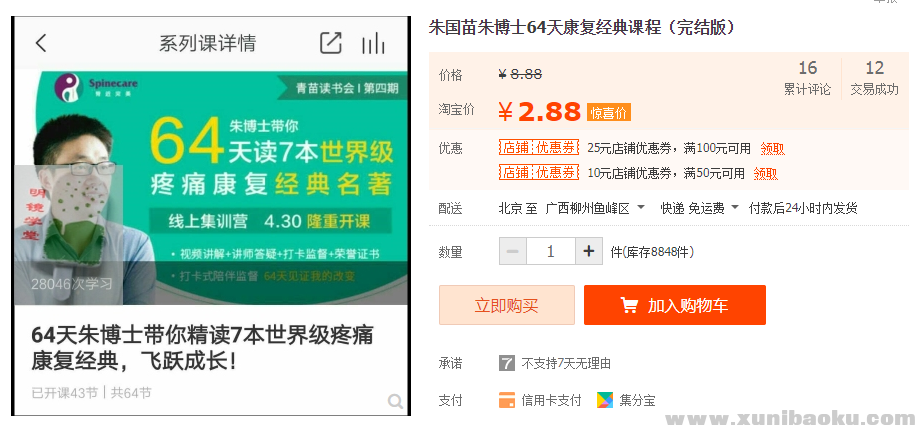Open the 交易成功 transactions count

tap(874, 78)
